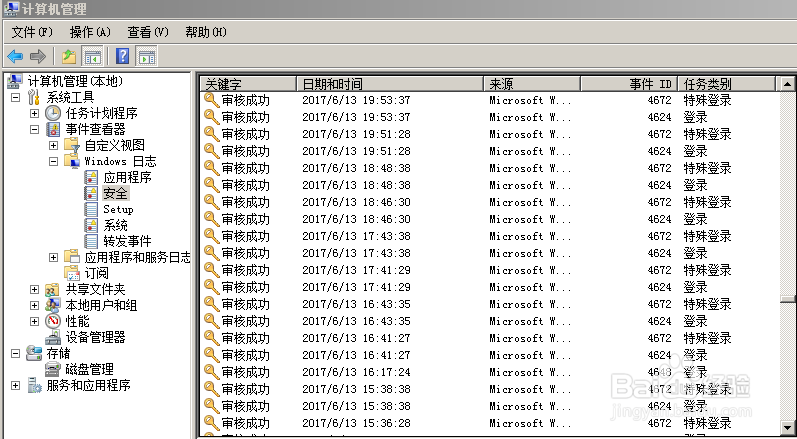The width and height of the screenshot is (797, 439).
Task: Click the 转发事件 log icon
Action: [x=91, y=241]
